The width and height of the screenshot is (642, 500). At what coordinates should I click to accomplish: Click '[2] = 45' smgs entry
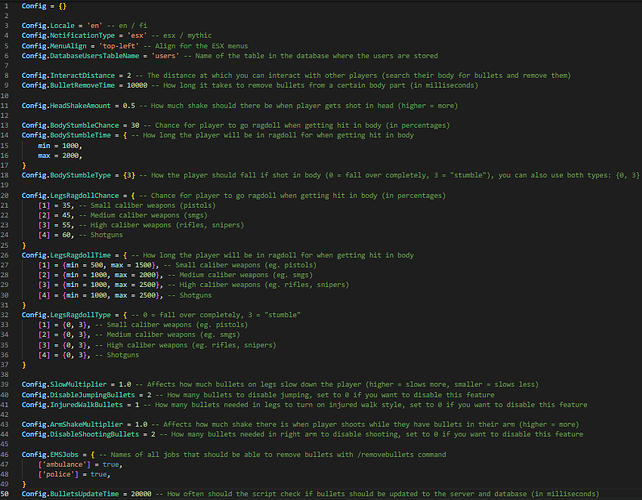tap(56, 215)
